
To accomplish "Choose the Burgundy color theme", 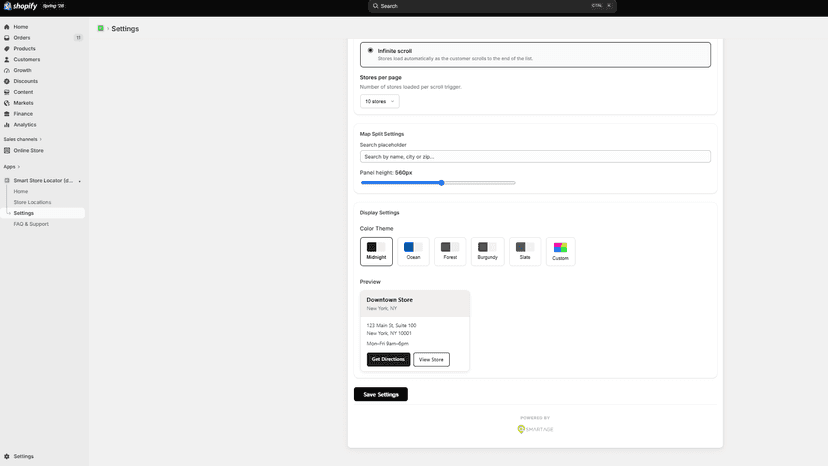I will click(487, 251).
